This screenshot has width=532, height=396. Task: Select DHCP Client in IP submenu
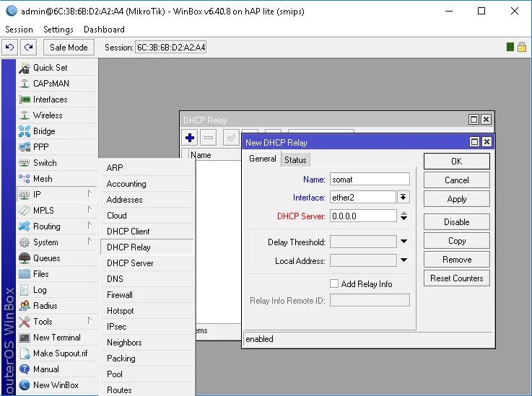(x=147, y=232)
